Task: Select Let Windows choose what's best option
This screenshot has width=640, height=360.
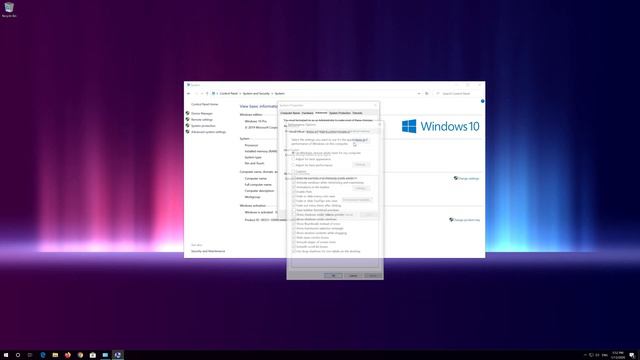Action: coord(327,153)
